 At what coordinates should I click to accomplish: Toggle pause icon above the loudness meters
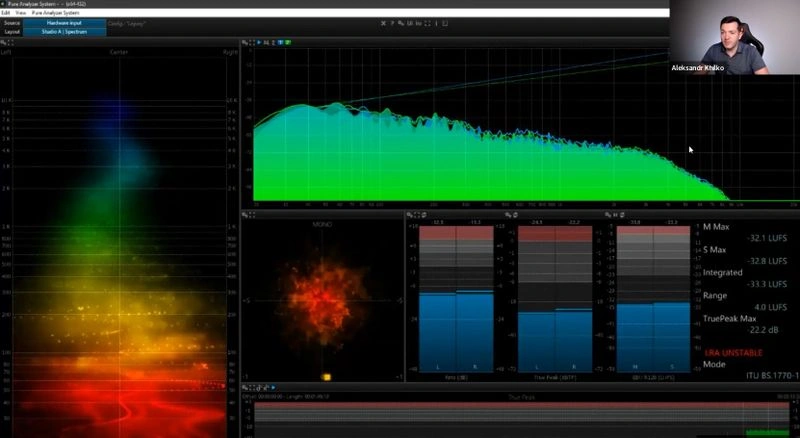pos(615,215)
